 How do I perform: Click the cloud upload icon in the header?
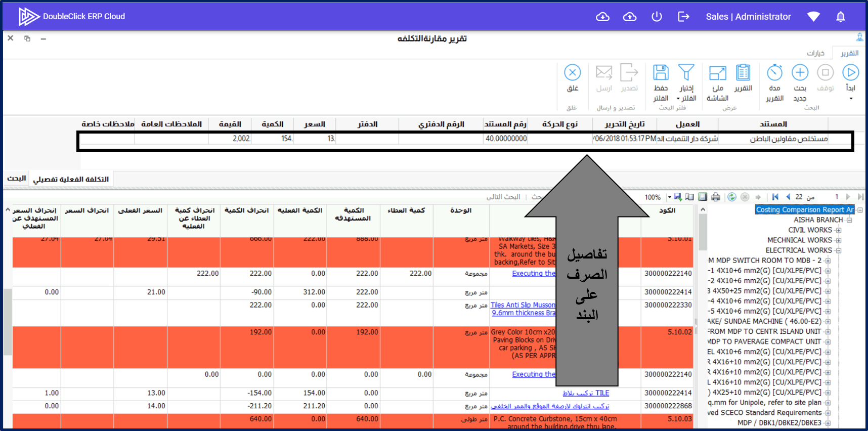point(630,17)
